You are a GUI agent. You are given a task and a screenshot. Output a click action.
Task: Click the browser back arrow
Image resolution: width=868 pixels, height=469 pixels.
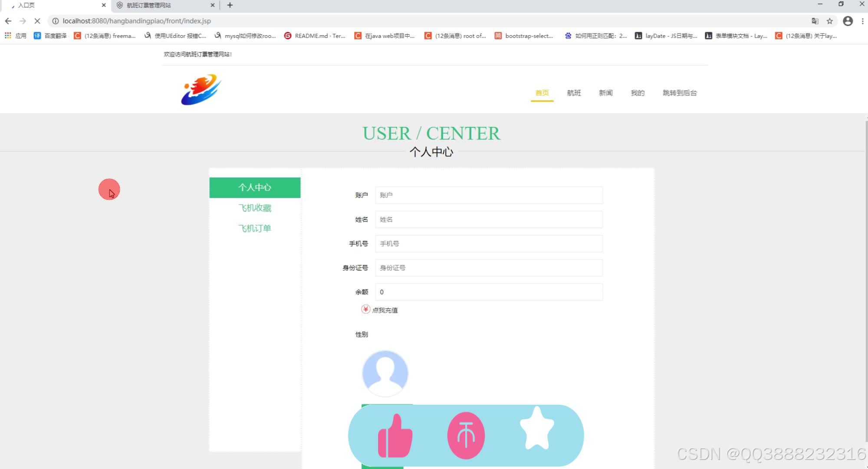[8, 20]
